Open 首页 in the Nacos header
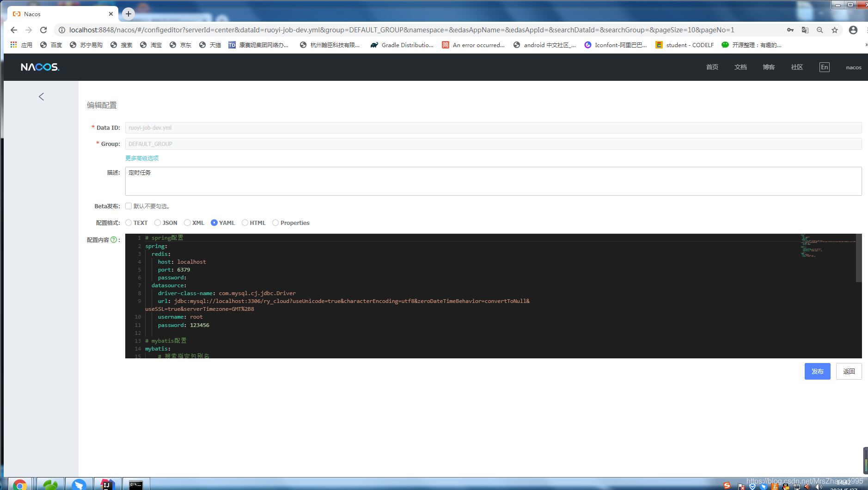Image resolution: width=868 pixels, height=490 pixels. coord(712,67)
